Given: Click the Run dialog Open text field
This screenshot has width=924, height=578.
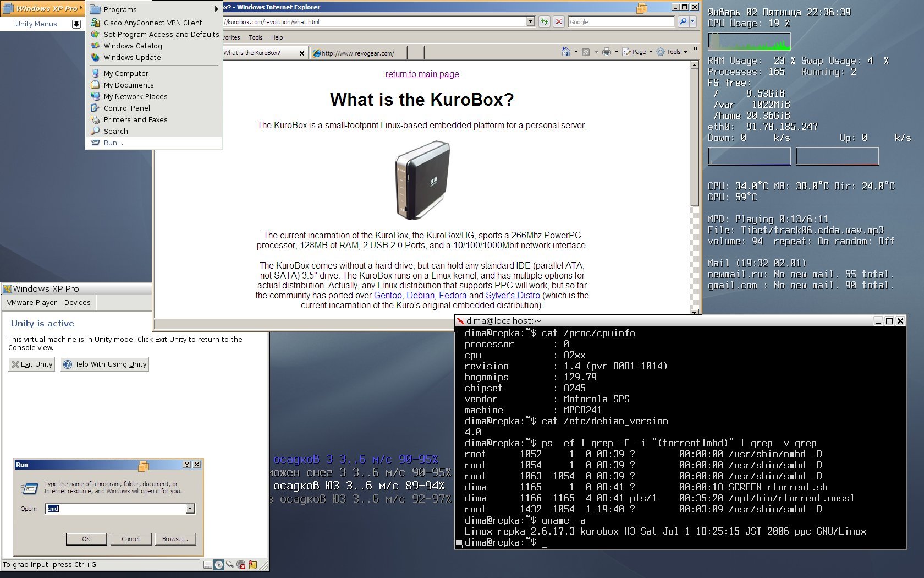Looking at the screenshot, I should coord(116,509).
